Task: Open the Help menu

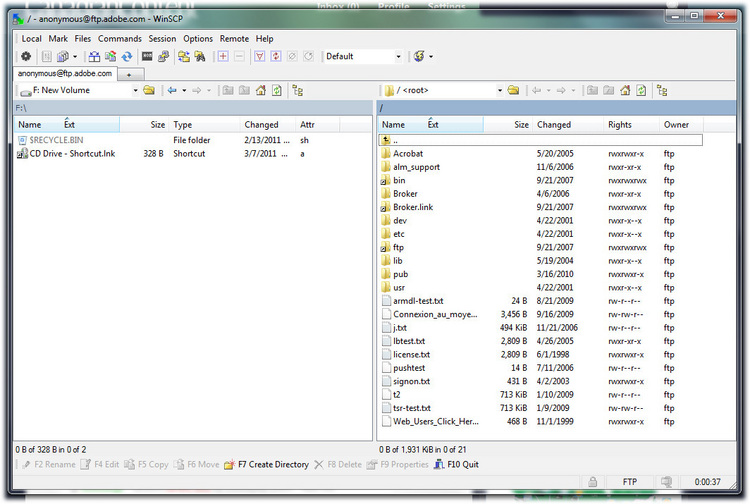Action: (265, 39)
